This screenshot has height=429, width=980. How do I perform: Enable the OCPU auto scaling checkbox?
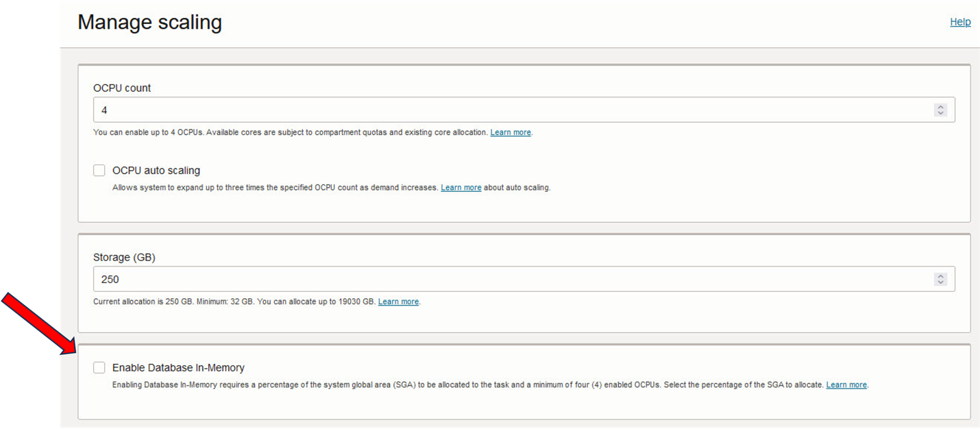click(x=99, y=171)
